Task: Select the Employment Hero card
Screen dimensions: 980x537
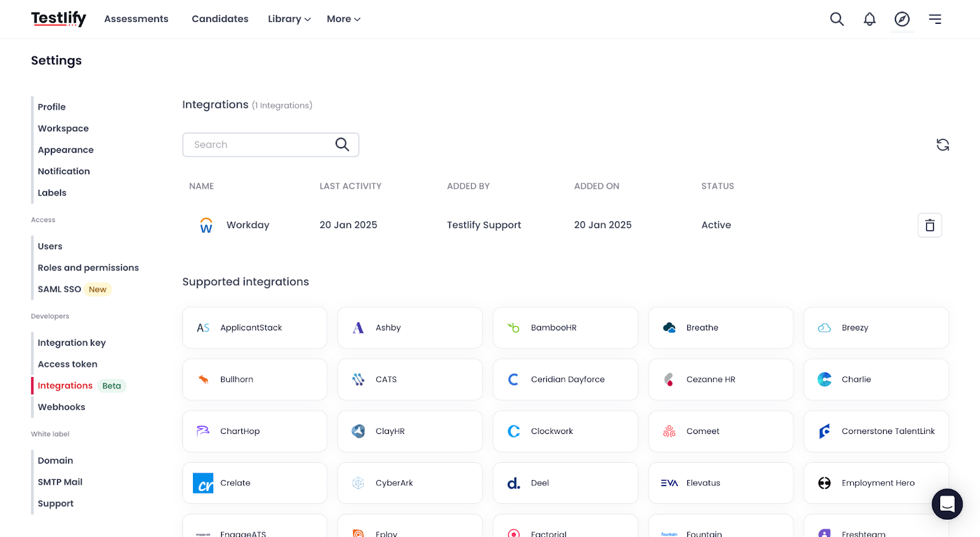Action: click(876, 483)
